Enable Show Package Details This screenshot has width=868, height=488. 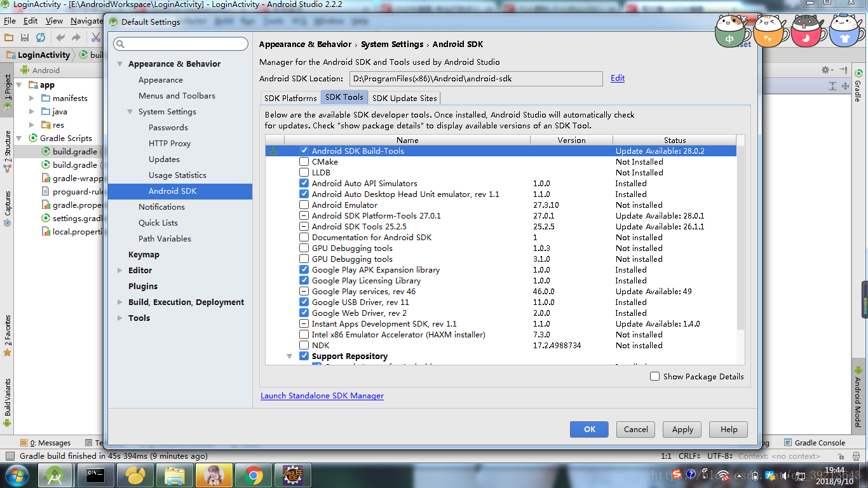click(654, 376)
